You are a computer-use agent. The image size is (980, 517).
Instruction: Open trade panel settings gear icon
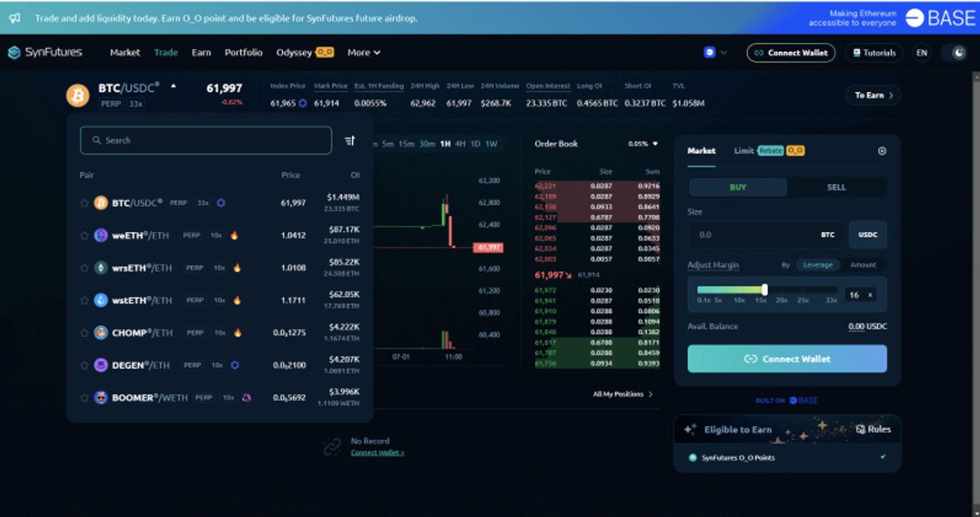pos(882,151)
